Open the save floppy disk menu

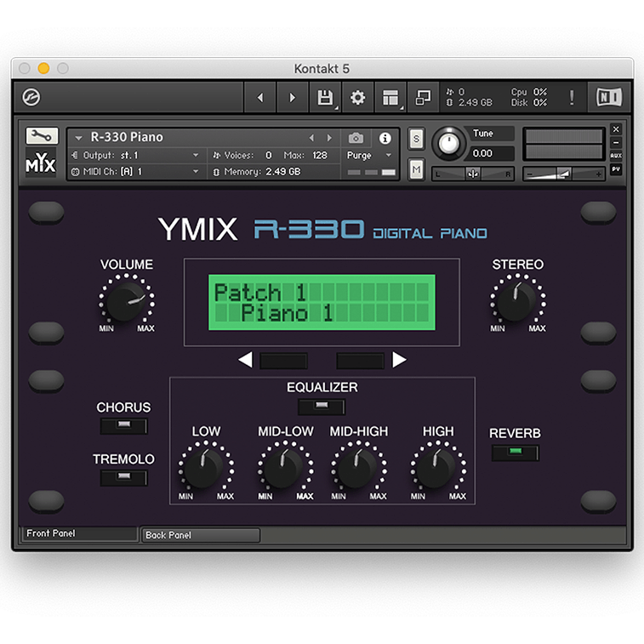(325, 97)
